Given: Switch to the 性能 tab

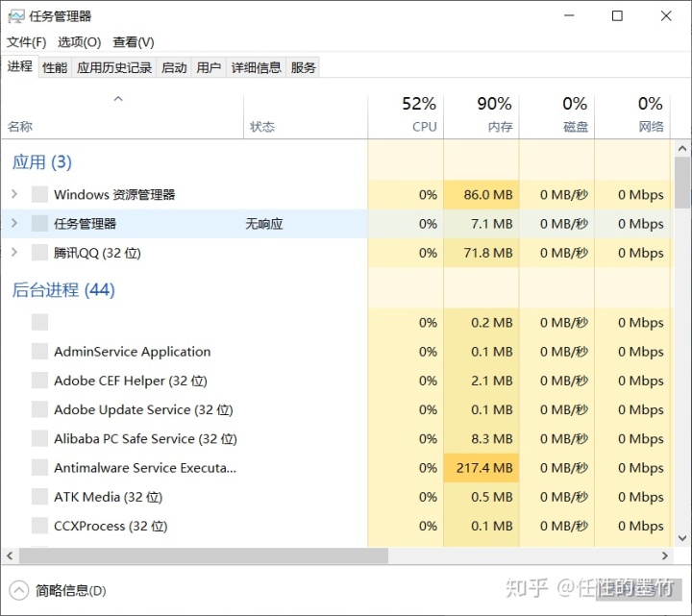Looking at the screenshot, I should click(55, 67).
